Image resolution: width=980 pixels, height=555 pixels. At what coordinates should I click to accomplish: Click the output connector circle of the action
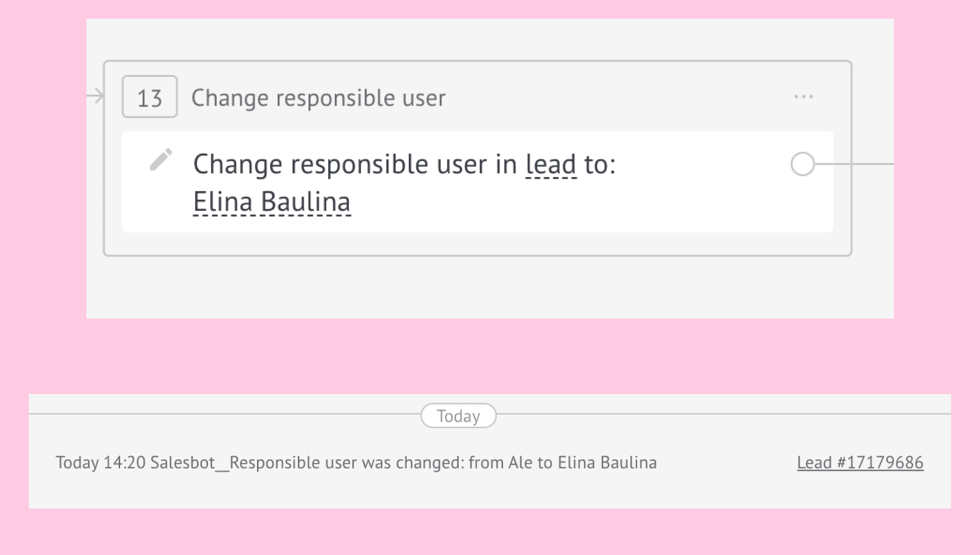click(802, 164)
